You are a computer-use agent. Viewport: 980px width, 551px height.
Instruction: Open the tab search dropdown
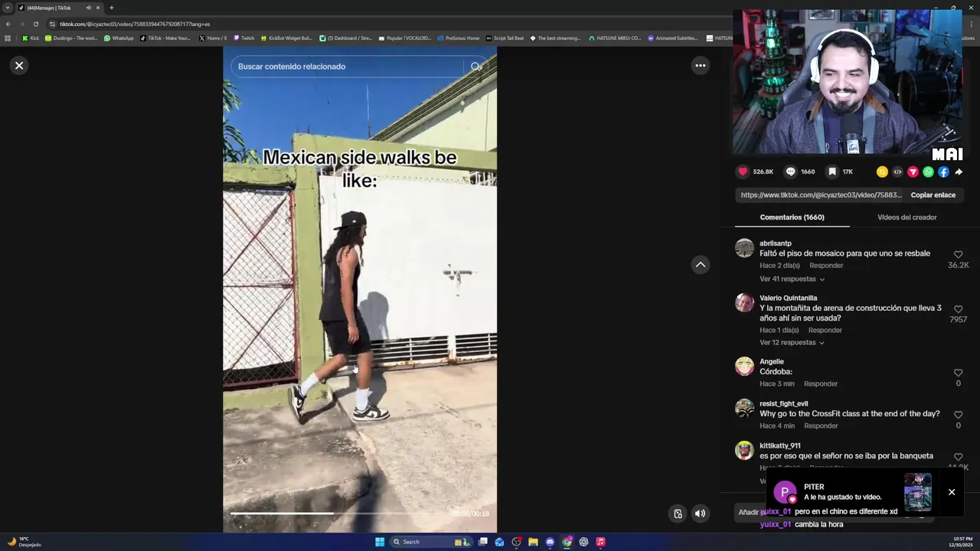coord(8,8)
